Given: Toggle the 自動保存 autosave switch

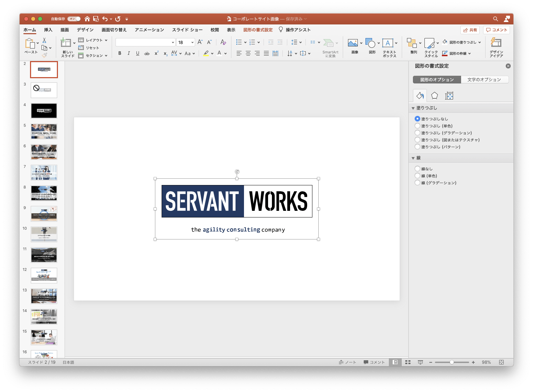Looking at the screenshot, I should [74, 19].
